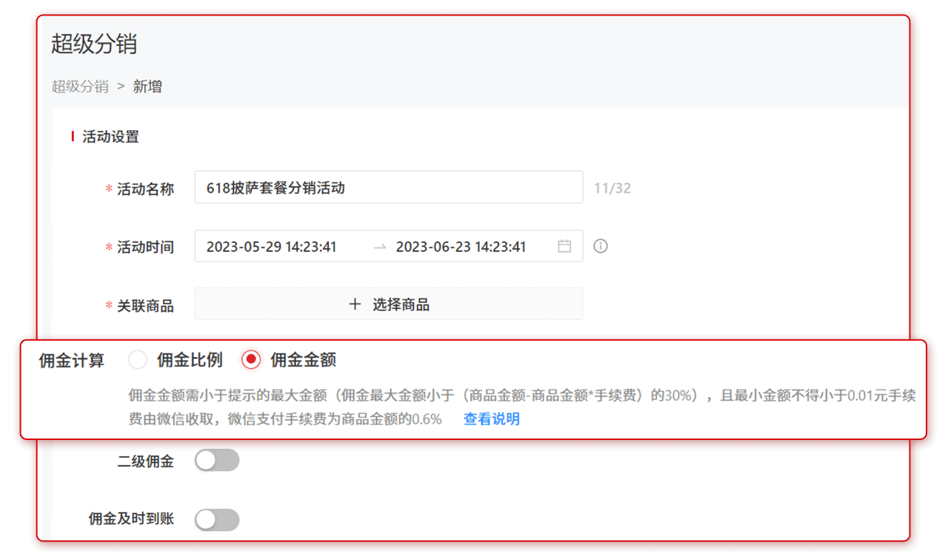Select the 佣金比例 radio option

click(x=138, y=360)
